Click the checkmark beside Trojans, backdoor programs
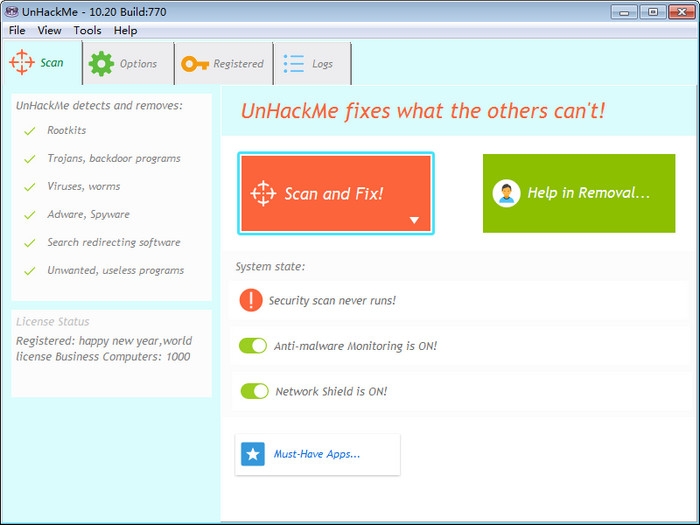Screen dimensions: 700x525 [x=29, y=159]
